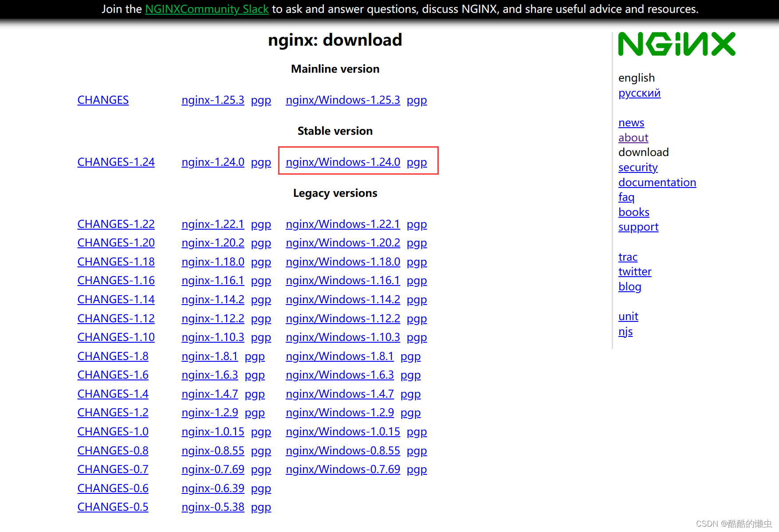Open the faq page
Image resolution: width=779 pixels, height=532 pixels.
[x=626, y=197]
